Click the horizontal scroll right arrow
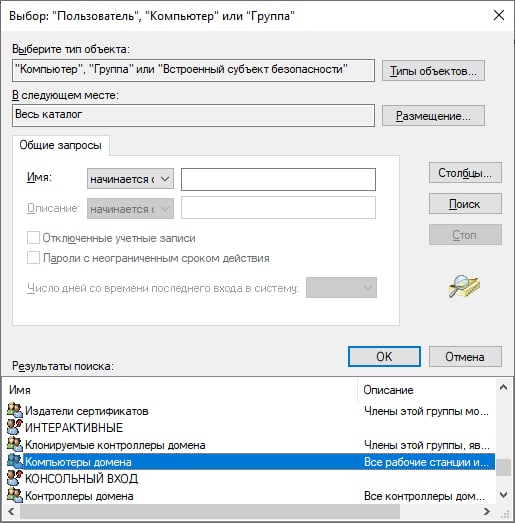The image size is (515, 523). (487, 511)
